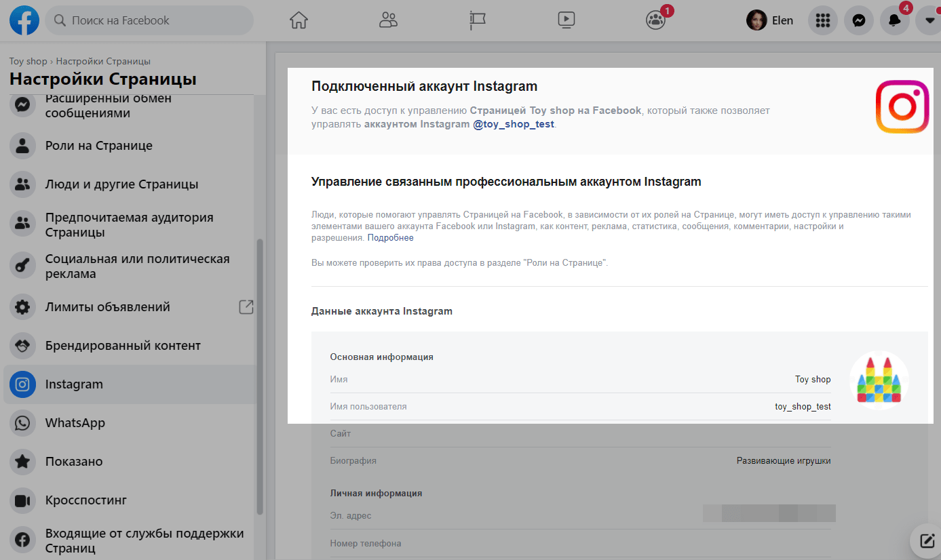Open Pages flag icon in top bar
This screenshot has width=941, height=560.
[x=478, y=20]
